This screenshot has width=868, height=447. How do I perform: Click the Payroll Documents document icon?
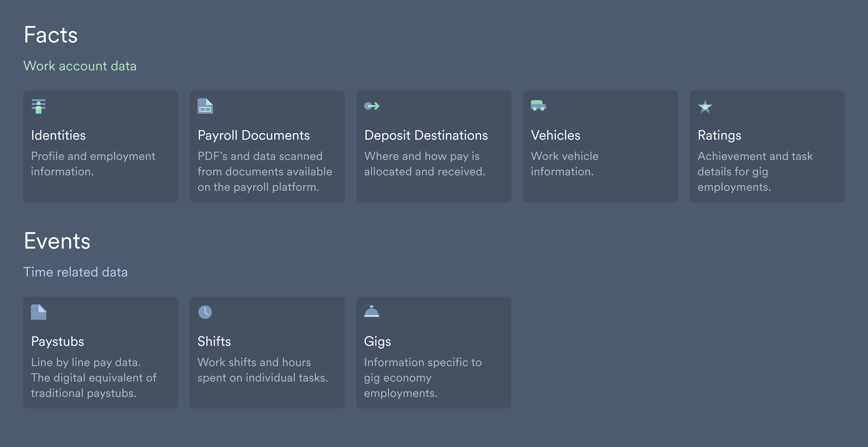click(205, 105)
